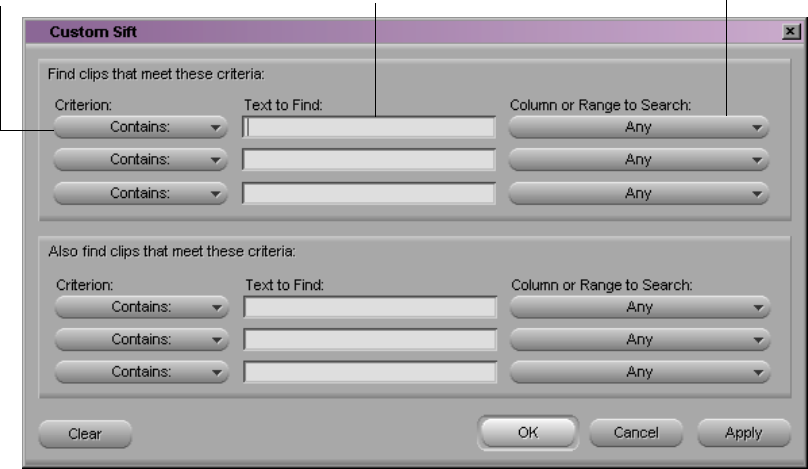Expand first Column or Range to Search dropdown
The height and width of the screenshot is (469, 808).
coord(639,127)
